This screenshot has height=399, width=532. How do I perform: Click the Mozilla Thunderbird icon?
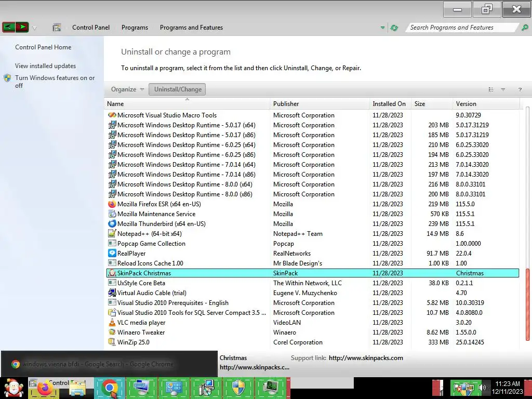click(112, 223)
